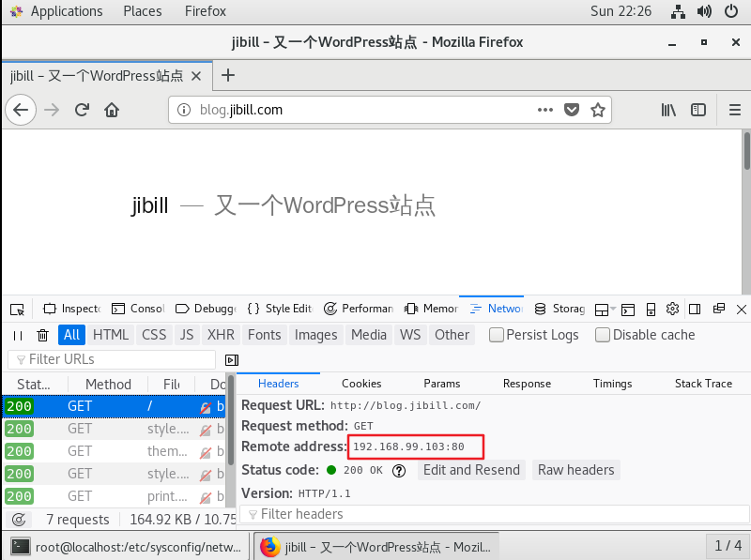
Task: Open a new tab with plus button
Action: coord(228,75)
